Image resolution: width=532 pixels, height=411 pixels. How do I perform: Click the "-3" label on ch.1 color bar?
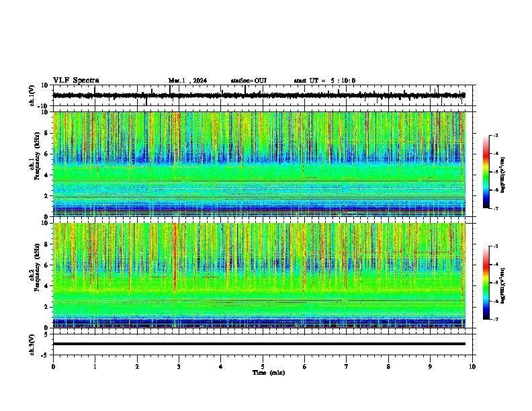(x=496, y=136)
